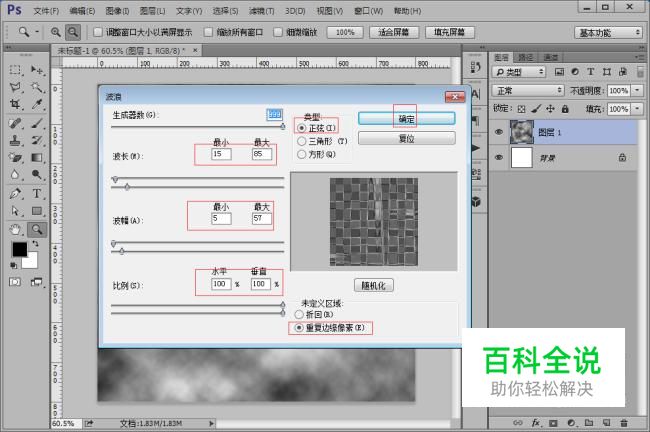The width and height of the screenshot is (650, 432).
Task: Open the 编辑(E) menu
Action: click(82, 11)
